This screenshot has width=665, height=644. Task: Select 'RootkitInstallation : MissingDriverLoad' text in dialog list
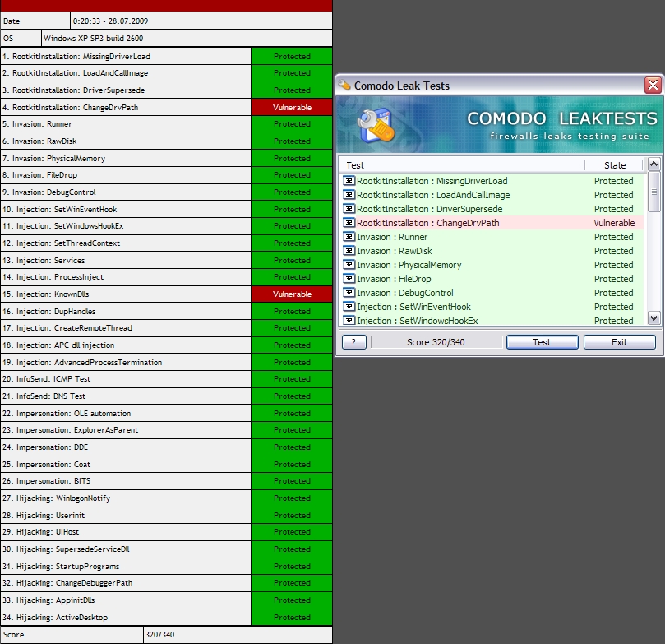pos(432,181)
